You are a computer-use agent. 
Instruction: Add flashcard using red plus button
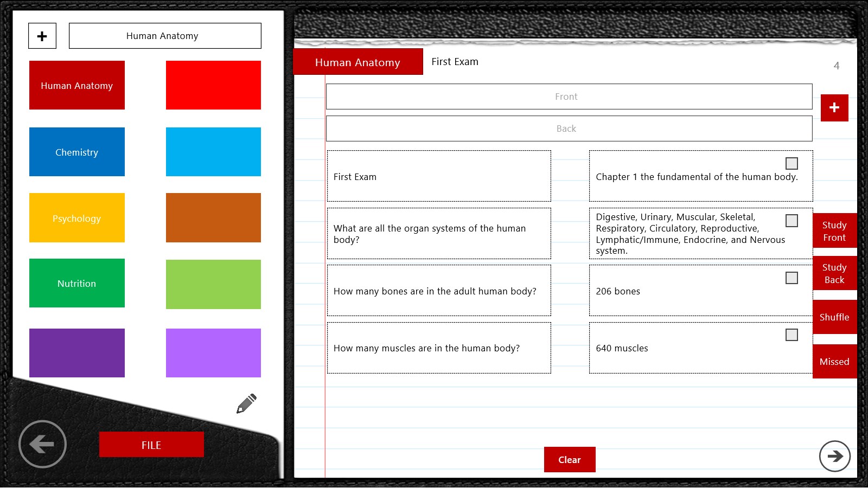click(x=834, y=107)
